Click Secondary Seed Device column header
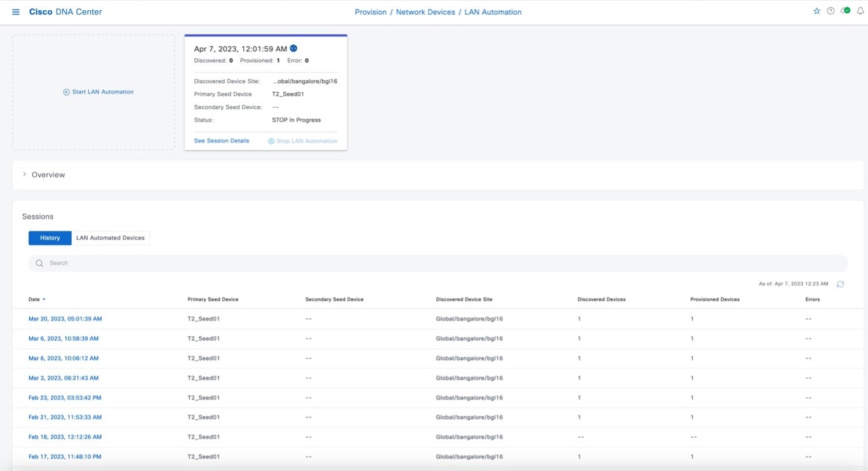 coord(334,299)
